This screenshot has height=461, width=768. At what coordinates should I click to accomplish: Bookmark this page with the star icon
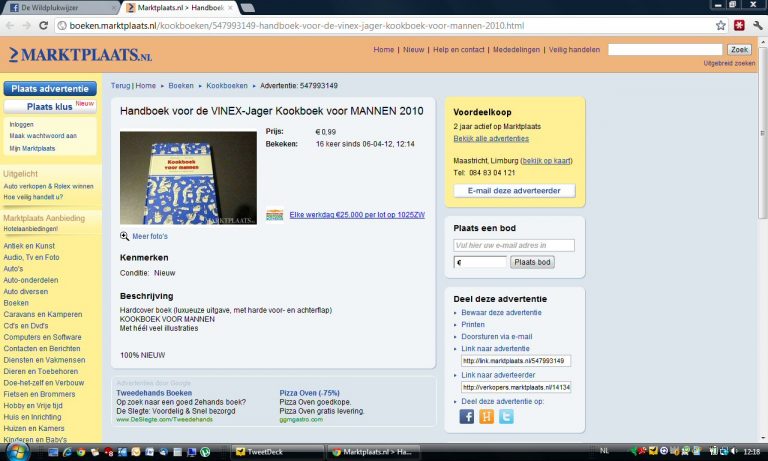click(x=720, y=25)
